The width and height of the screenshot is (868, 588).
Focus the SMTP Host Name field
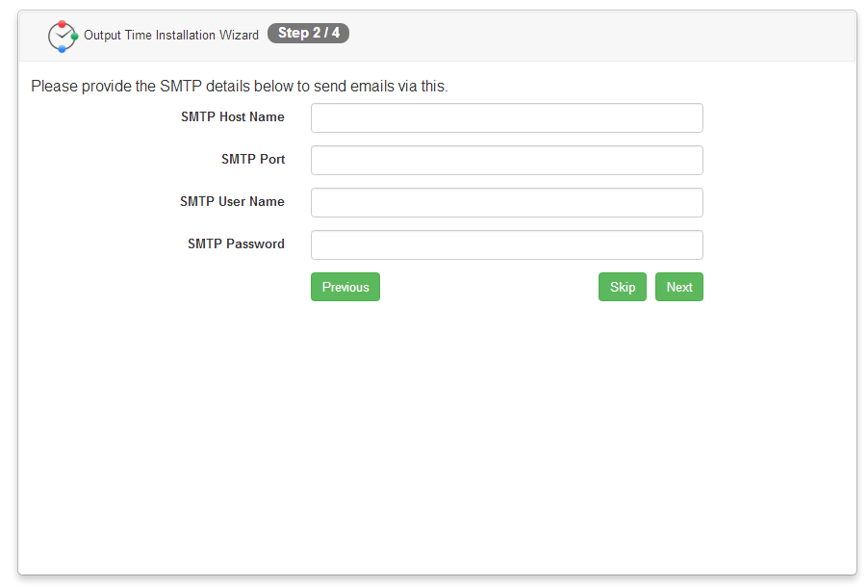[x=506, y=118]
